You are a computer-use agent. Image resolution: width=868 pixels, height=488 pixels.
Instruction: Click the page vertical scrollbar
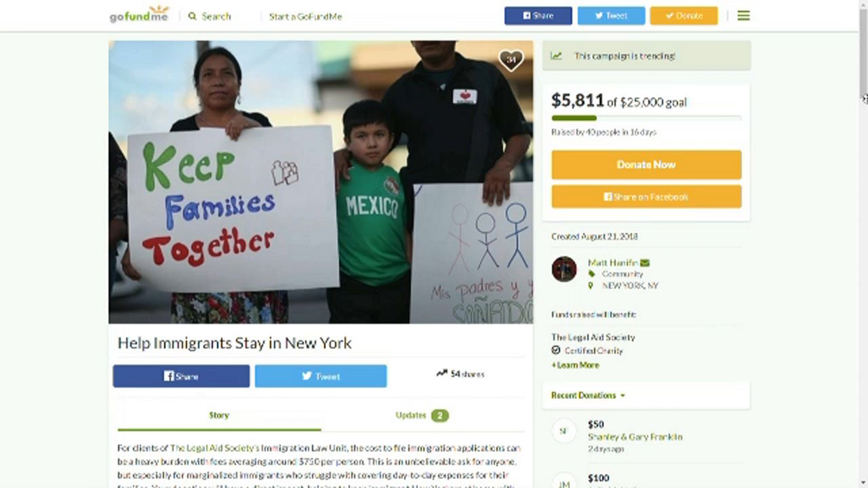point(863,244)
